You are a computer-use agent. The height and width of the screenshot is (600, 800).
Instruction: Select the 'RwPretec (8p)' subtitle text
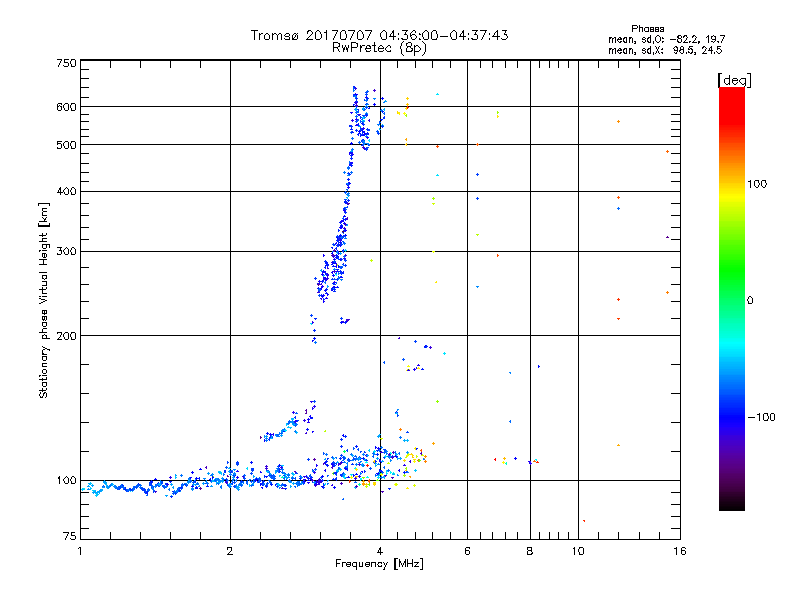tap(379, 48)
